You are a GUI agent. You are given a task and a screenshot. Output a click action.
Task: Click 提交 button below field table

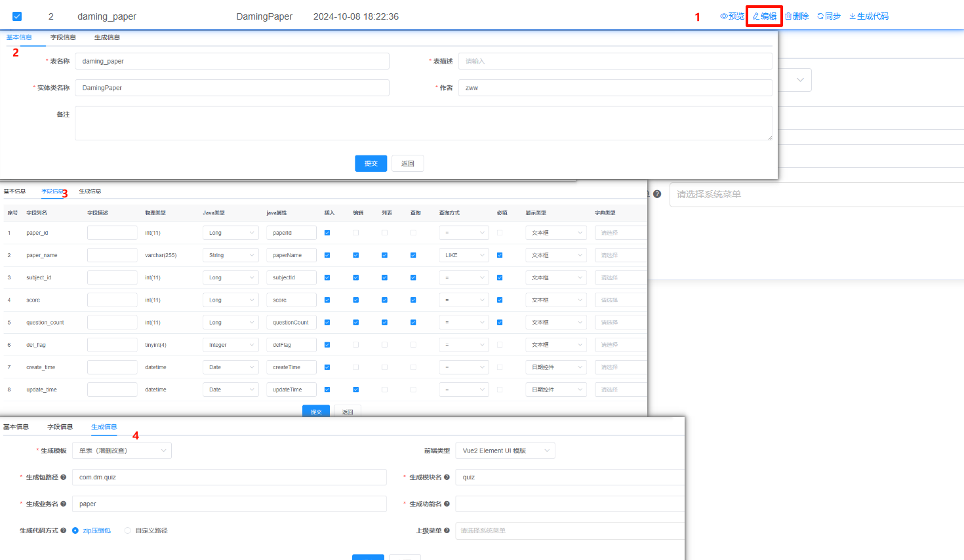(x=316, y=411)
